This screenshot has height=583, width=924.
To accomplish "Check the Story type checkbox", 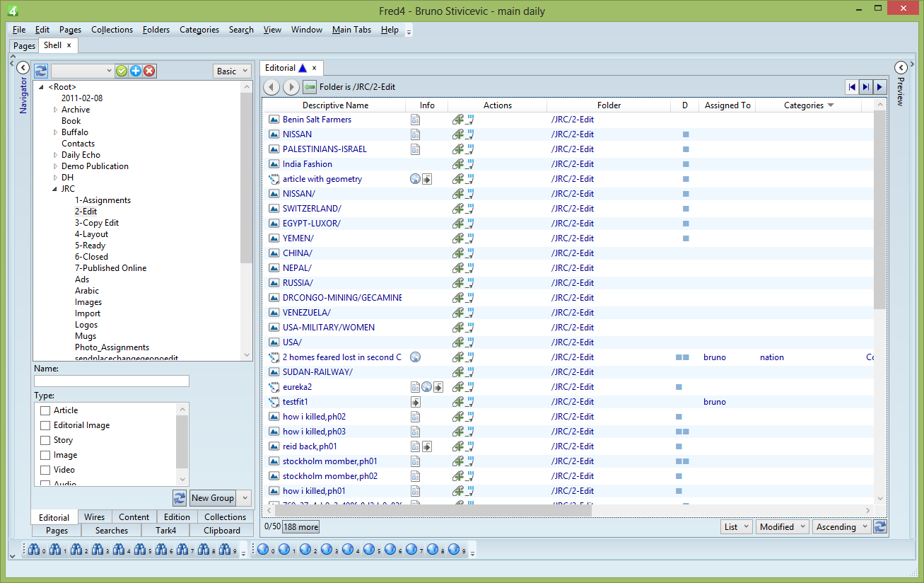I will coord(45,440).
